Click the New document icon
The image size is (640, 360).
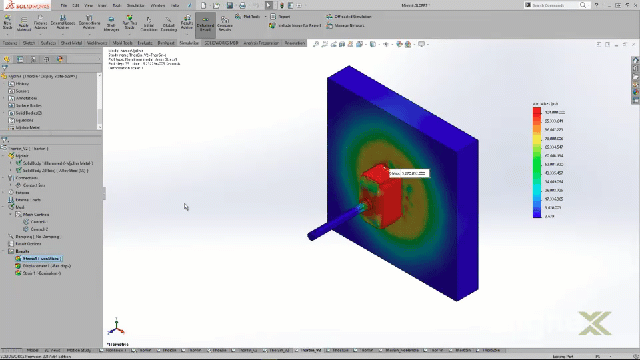(203, 5)
